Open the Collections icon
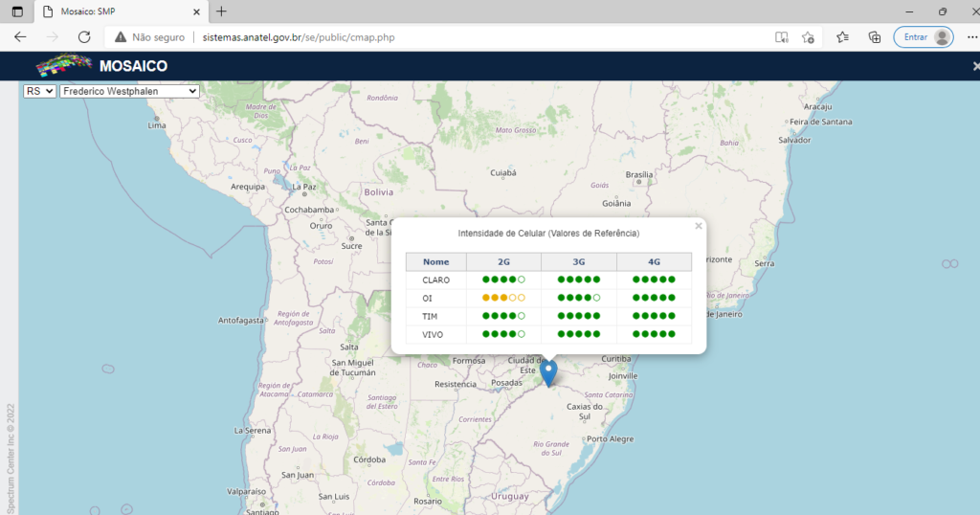This screenshot has height=515, width=980. (x=875, y=37)
